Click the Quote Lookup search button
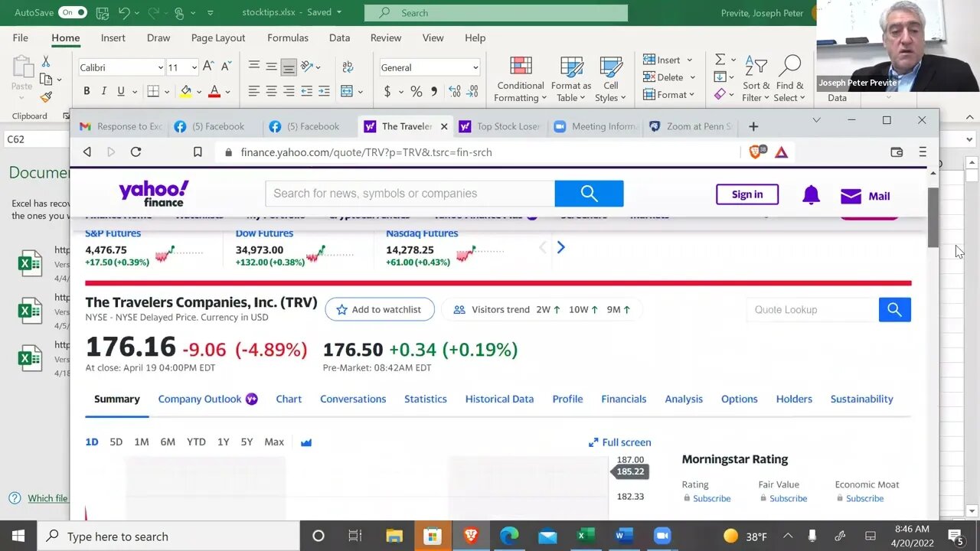 click(894, 309)
